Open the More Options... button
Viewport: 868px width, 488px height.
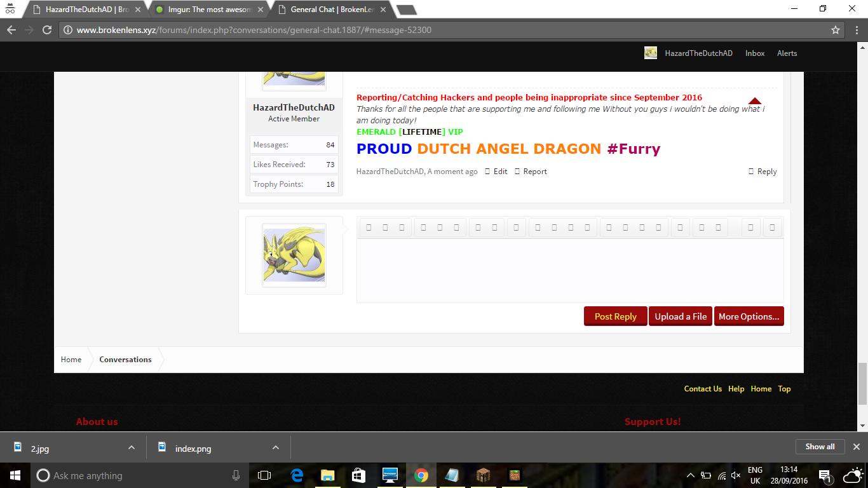pyautogui.click(x=749, y=316)
